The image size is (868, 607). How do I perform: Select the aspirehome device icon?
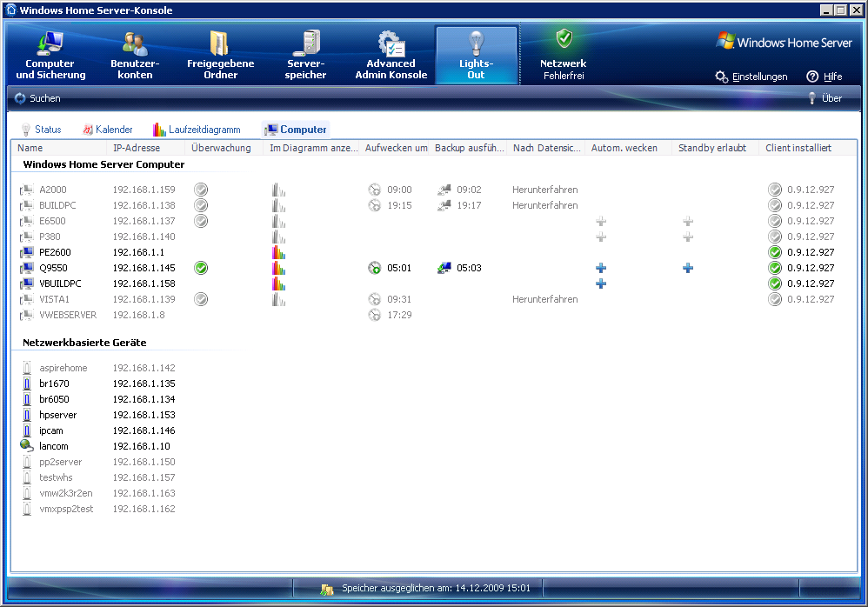coord(27,368)
